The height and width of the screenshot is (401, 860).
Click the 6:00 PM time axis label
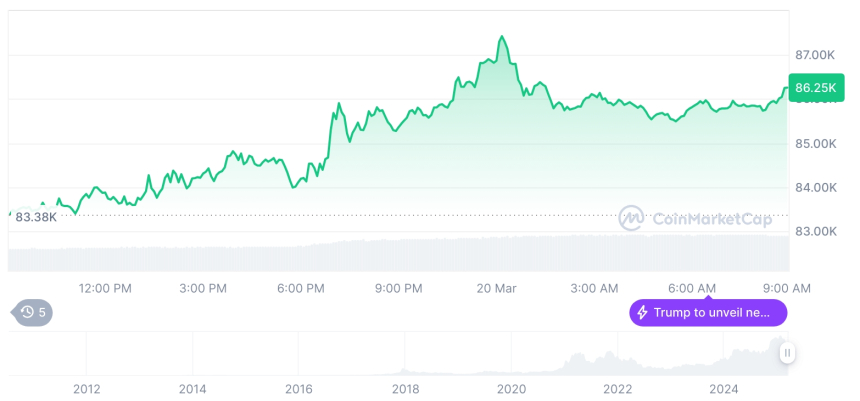(x=301, y=288)
